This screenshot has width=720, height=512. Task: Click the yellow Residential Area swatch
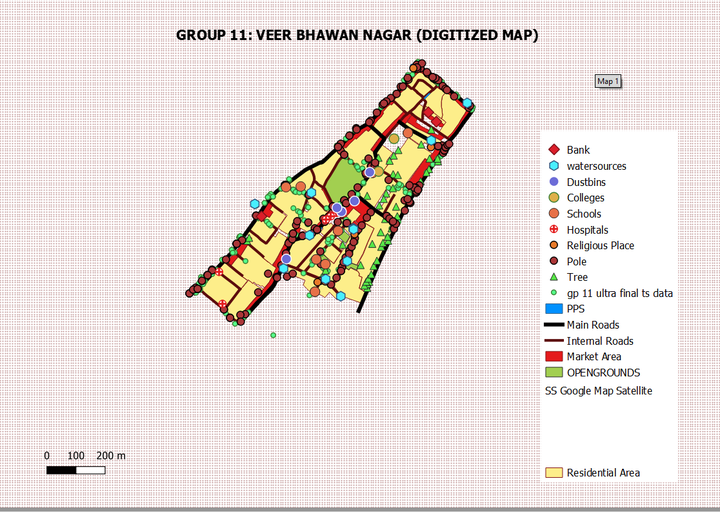click(x=553, y=472)
